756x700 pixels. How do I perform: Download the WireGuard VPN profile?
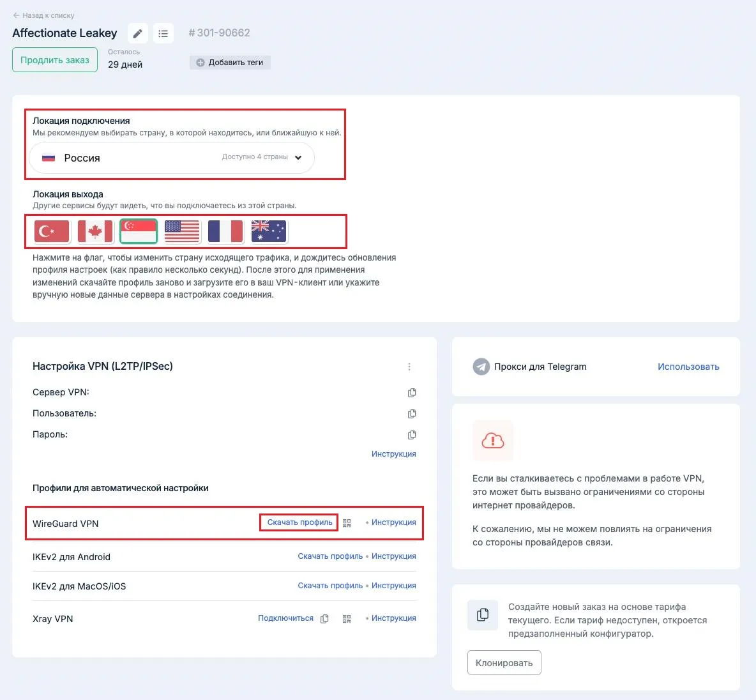299,522
